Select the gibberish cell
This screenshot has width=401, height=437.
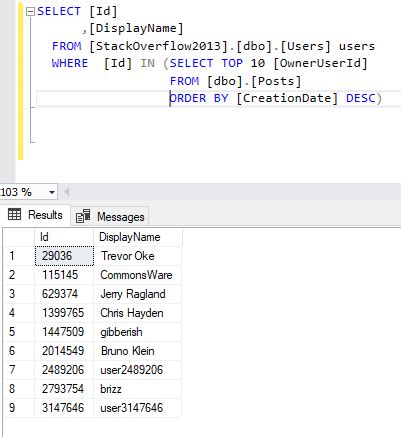(x=138, y=332)
